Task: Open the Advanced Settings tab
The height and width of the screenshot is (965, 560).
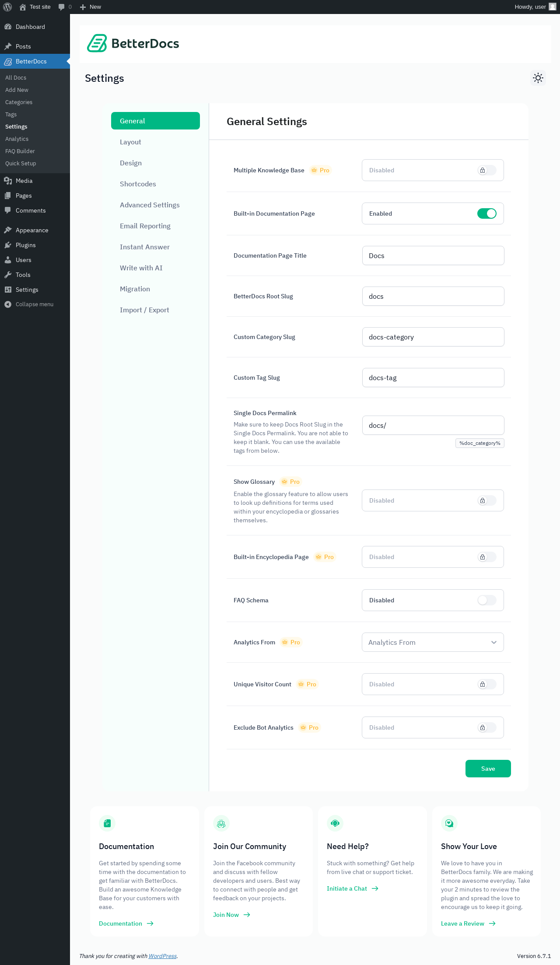Action: tap(150, 205)
